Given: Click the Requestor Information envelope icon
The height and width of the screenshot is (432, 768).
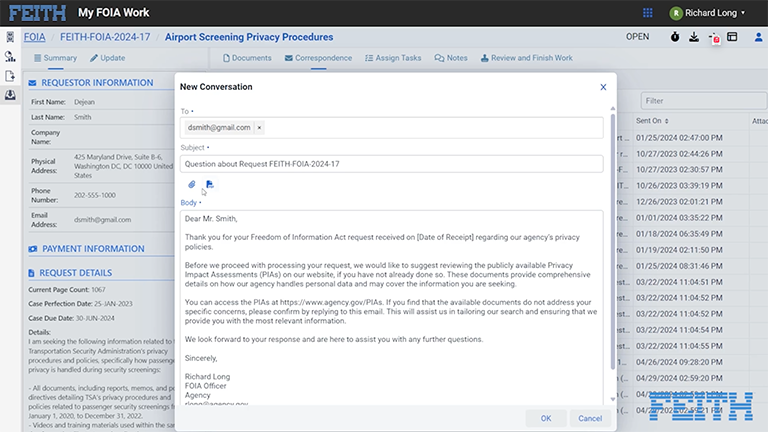Looking at the screenshot, I should pyautogui.click(x=32, y=83).
